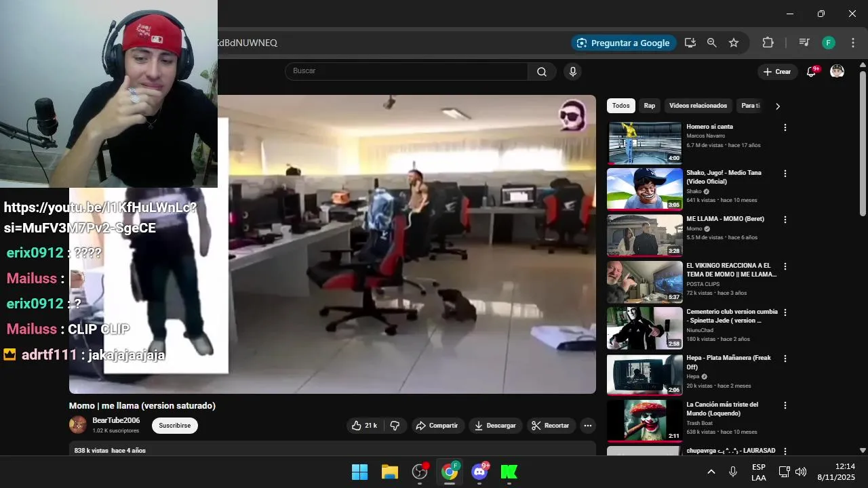Click the page vertical scrollbar thumb

point(863,142)
